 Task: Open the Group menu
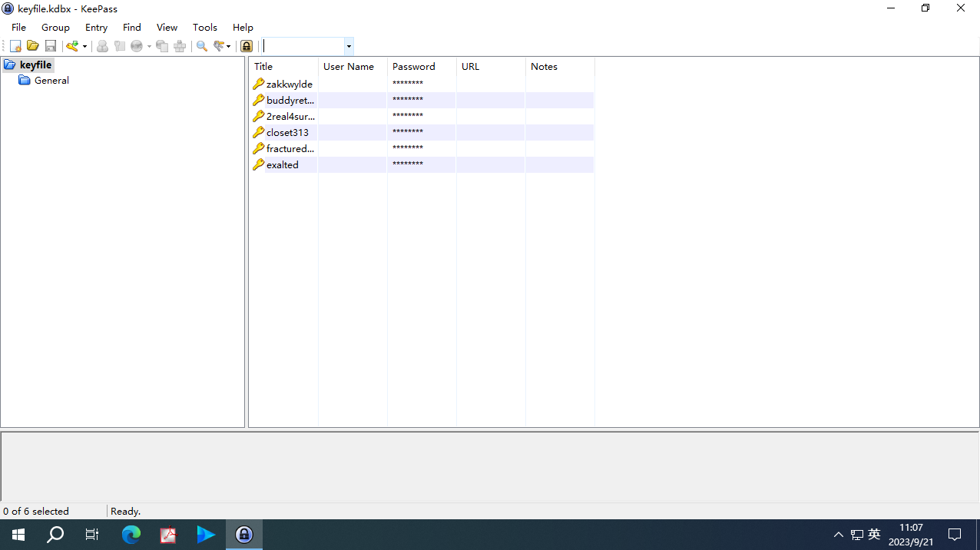[55, 27]
